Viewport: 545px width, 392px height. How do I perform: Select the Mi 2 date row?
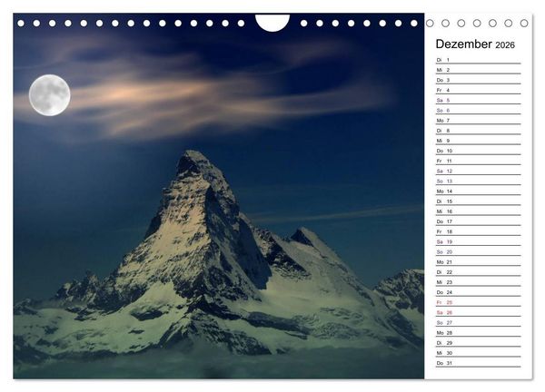click(x=479, y=70)
